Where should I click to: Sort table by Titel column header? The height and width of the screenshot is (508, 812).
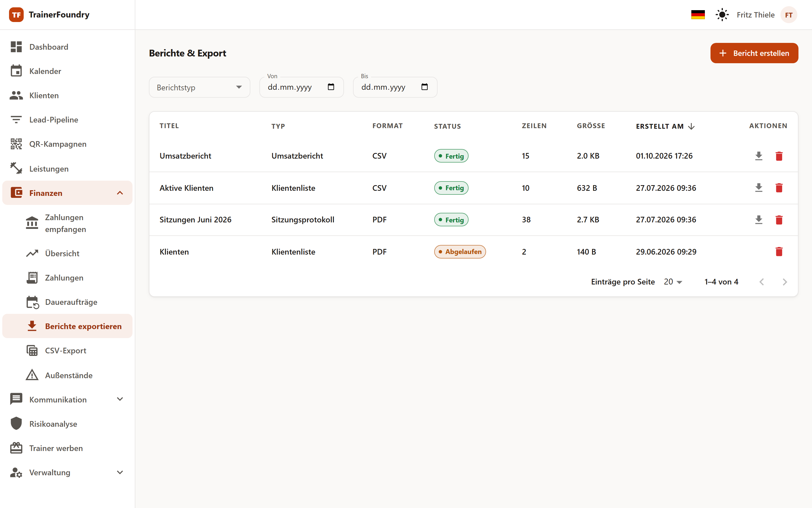pos(169,126)
